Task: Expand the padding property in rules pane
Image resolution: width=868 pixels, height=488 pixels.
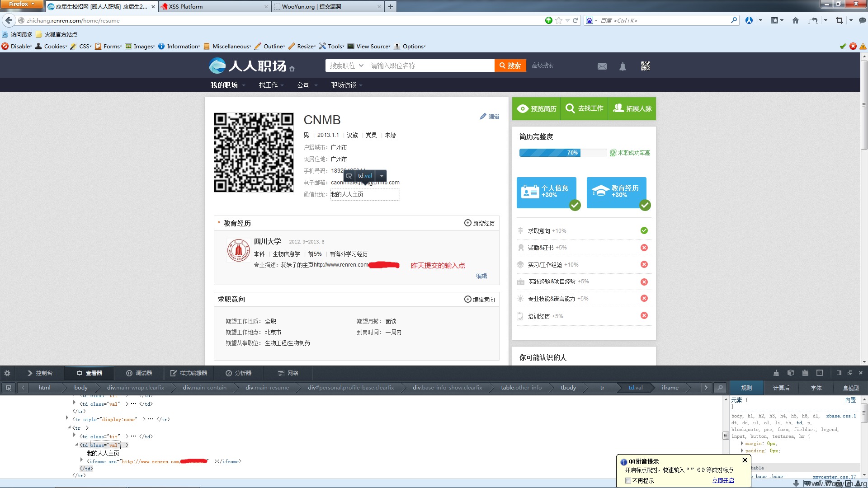Action: point(742,450)
